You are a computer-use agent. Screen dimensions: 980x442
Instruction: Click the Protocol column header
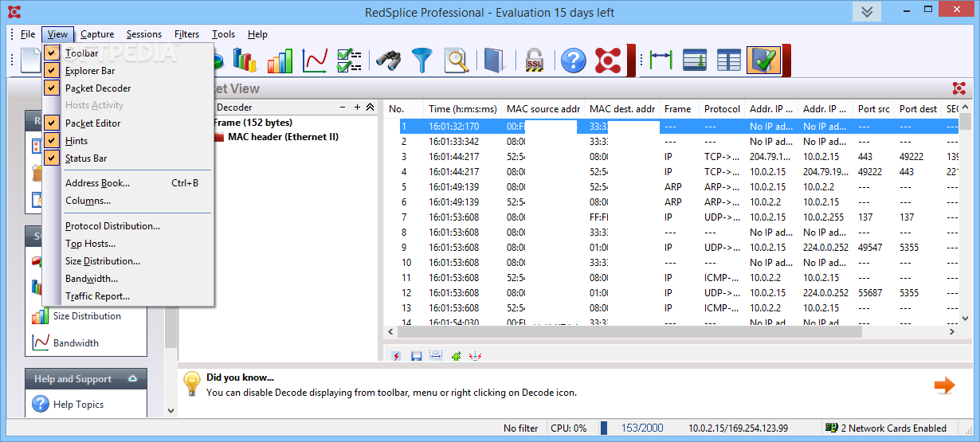pos(722,109)
